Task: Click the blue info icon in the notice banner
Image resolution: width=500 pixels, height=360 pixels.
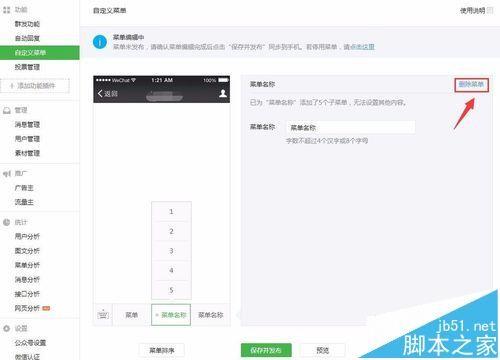Action: tap(100, 42)
